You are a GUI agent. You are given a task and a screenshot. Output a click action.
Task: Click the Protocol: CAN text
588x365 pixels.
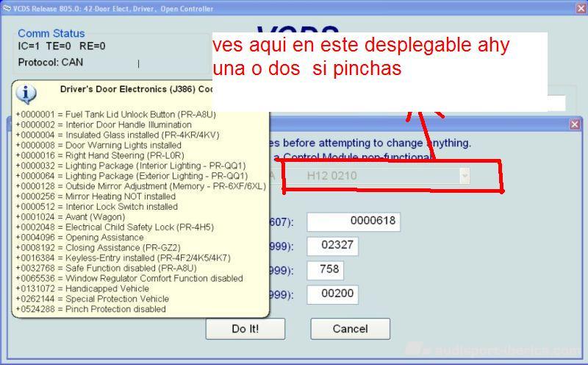[x=51, y=62]
